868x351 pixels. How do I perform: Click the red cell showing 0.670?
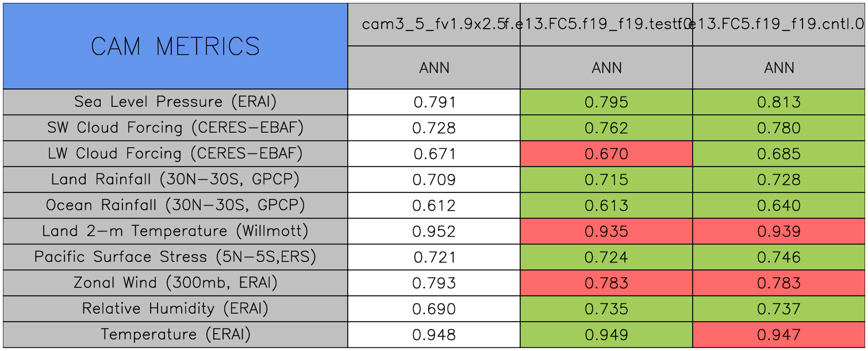(606, 154)
